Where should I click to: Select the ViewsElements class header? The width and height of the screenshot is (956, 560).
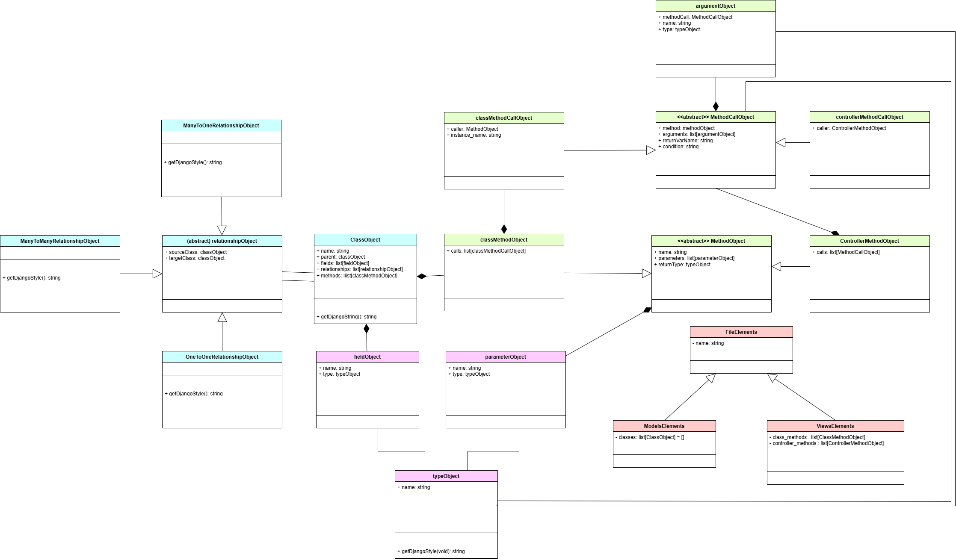(x=835, y=426)
